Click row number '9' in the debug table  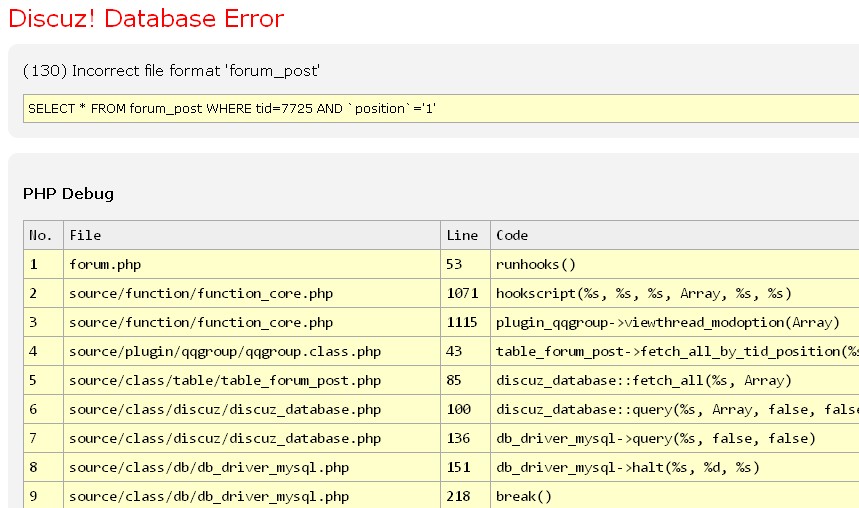tap(43, 495)
